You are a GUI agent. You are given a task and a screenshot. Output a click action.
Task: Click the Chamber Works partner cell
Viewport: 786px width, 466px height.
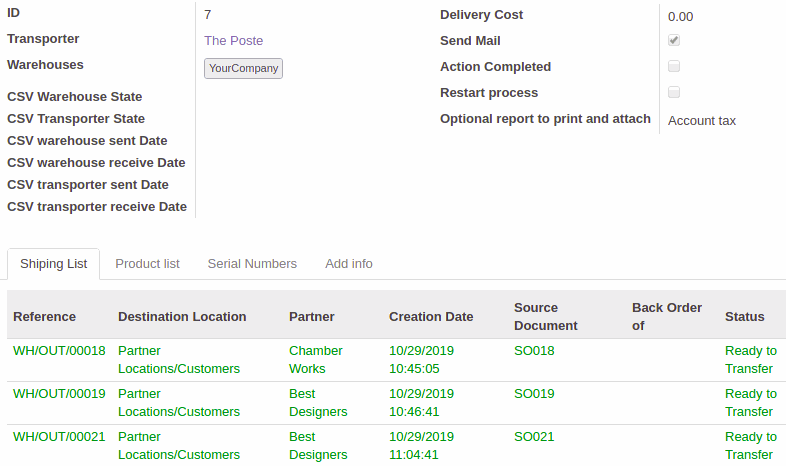[x=316, y=360]
